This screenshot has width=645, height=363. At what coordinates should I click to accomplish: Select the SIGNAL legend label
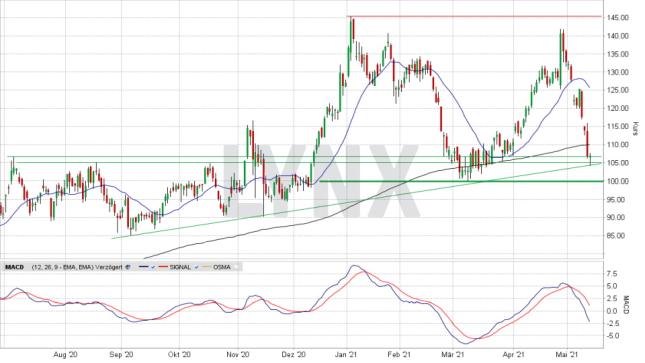pos(180,267)
